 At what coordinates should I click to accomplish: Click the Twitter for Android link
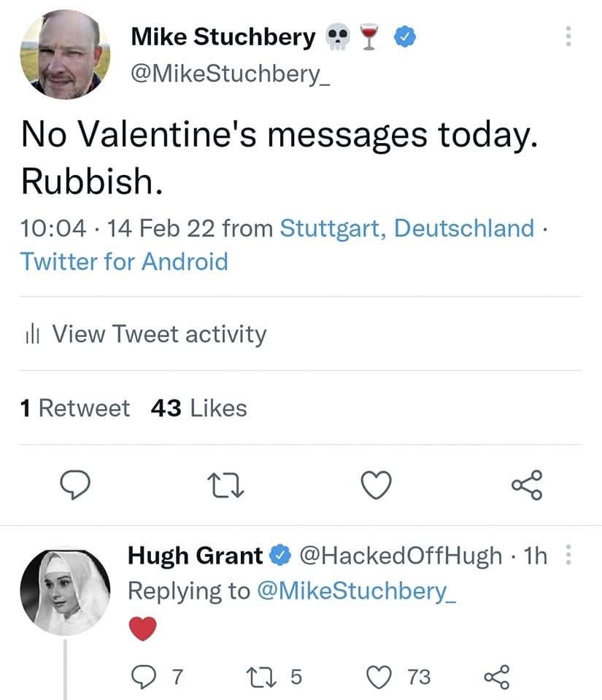pyautogui.click(x=124, y=261)
